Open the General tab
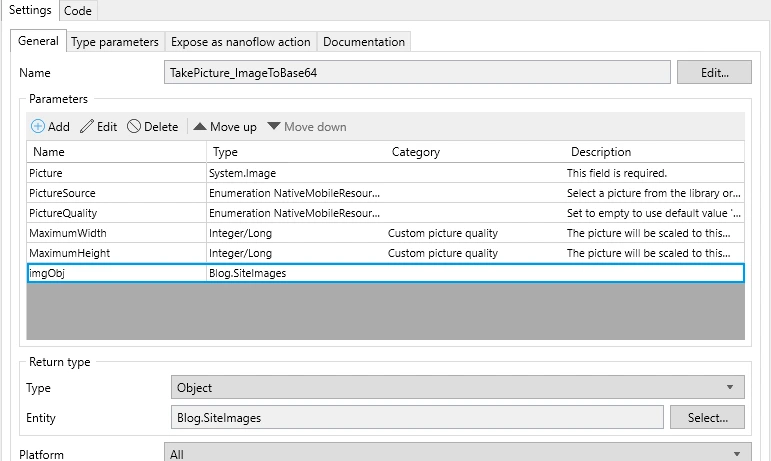Image resolution: width=771 pixels, height=461 pixels. pos(38,41)
